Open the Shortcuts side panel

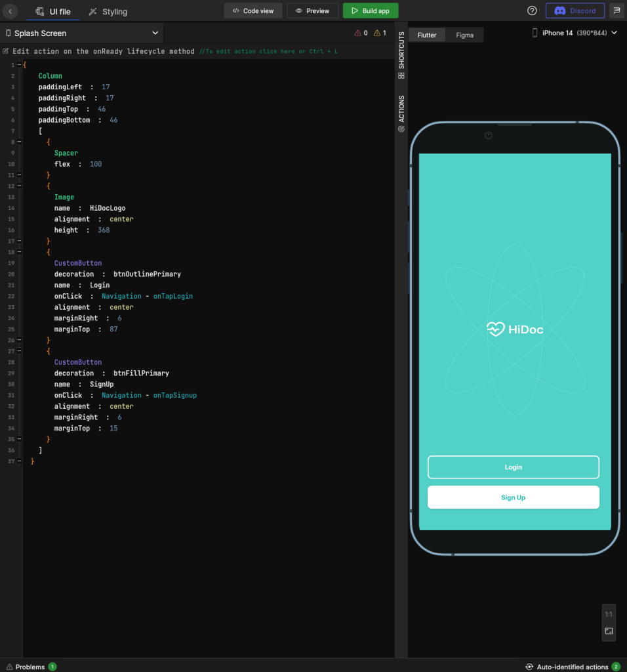coord(401,55)
